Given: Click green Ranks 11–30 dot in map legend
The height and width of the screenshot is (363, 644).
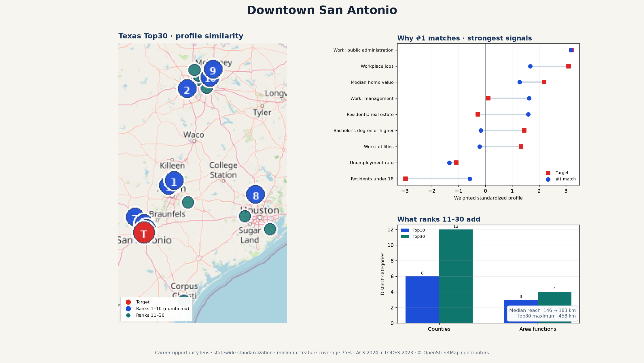Looking at the screenshot, I should pyautogui.click(x=128, y=315).
